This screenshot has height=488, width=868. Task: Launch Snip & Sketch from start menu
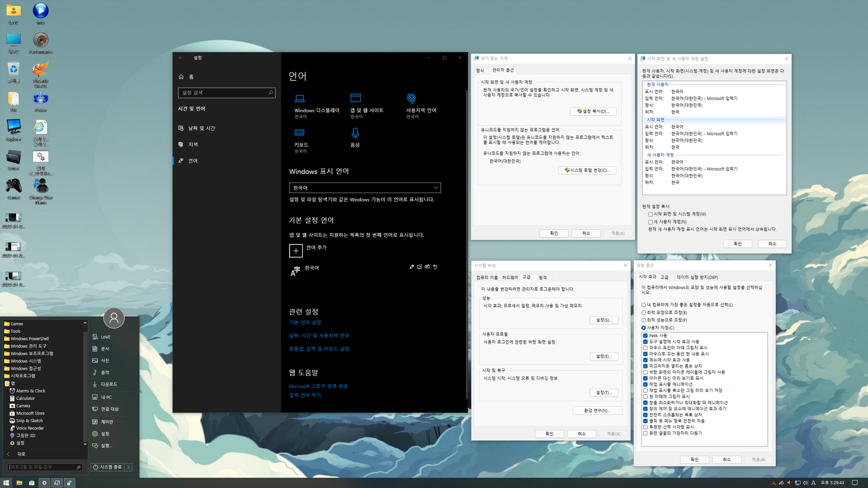[x=29, y=421]
